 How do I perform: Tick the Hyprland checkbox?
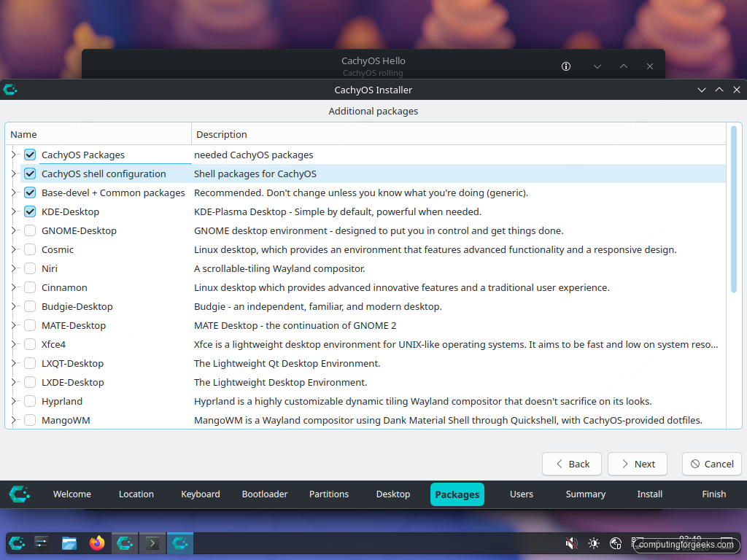(30, 402)
